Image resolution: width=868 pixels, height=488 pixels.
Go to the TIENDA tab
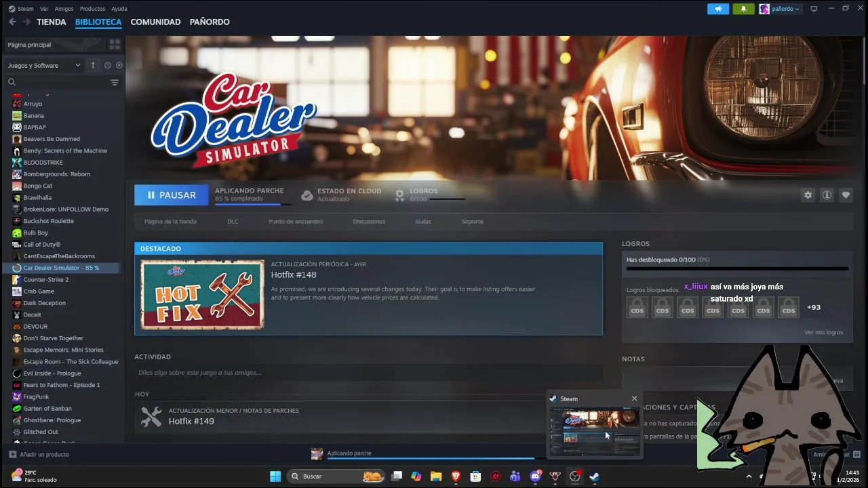51,22
